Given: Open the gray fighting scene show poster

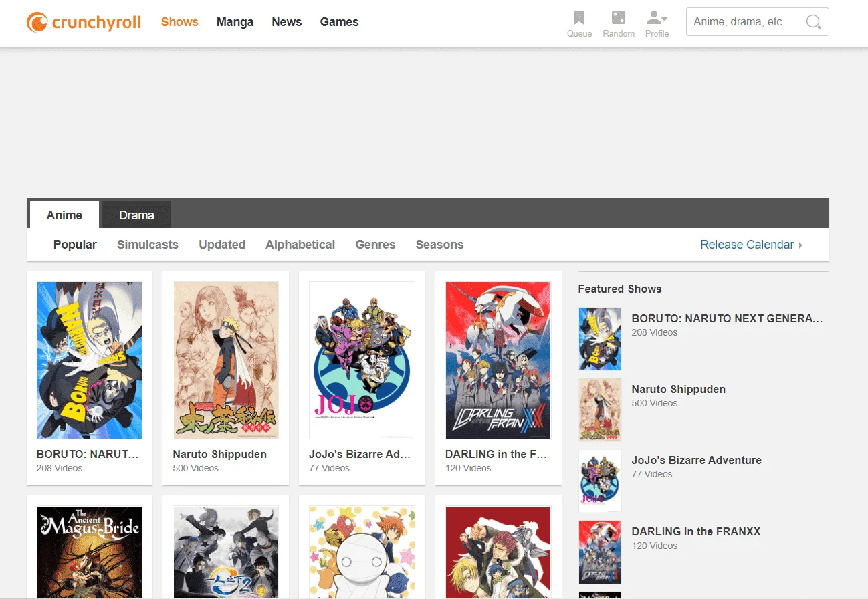Looking at the screenshot, I should click(226, 552).
